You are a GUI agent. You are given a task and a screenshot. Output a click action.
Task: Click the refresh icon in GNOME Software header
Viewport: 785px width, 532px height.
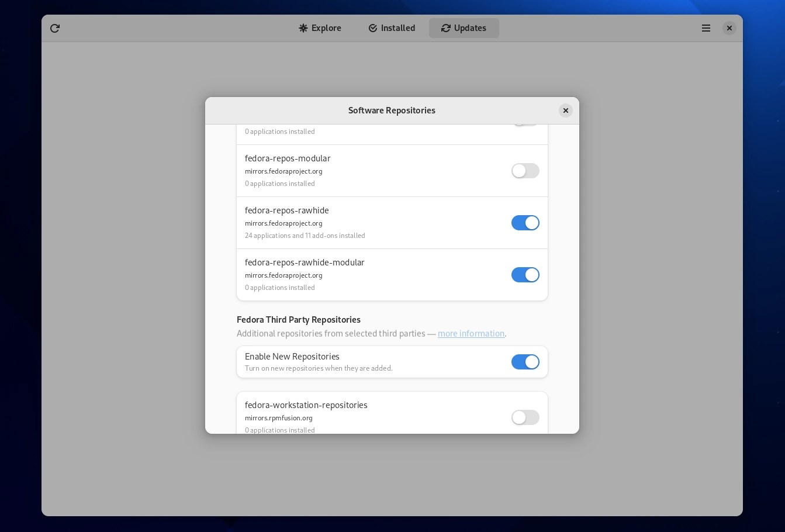click(55, 28)
